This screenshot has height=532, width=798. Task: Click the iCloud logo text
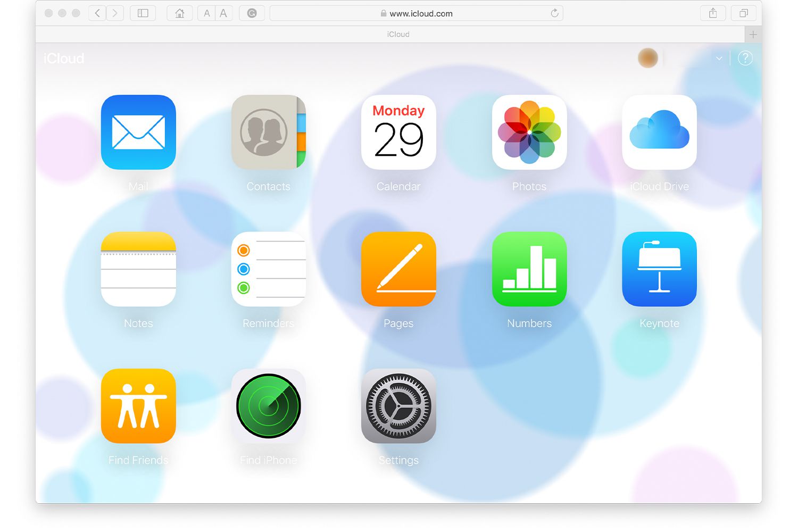tap(64, 59)
